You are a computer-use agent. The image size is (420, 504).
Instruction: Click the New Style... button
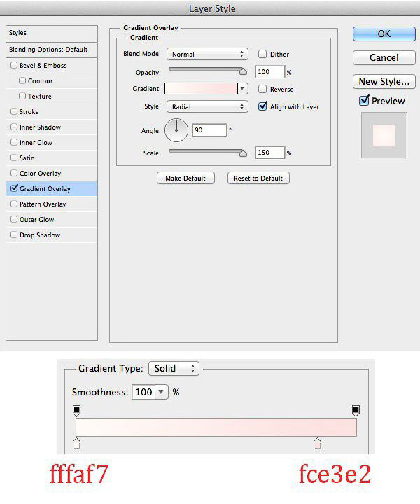[384, 81]
